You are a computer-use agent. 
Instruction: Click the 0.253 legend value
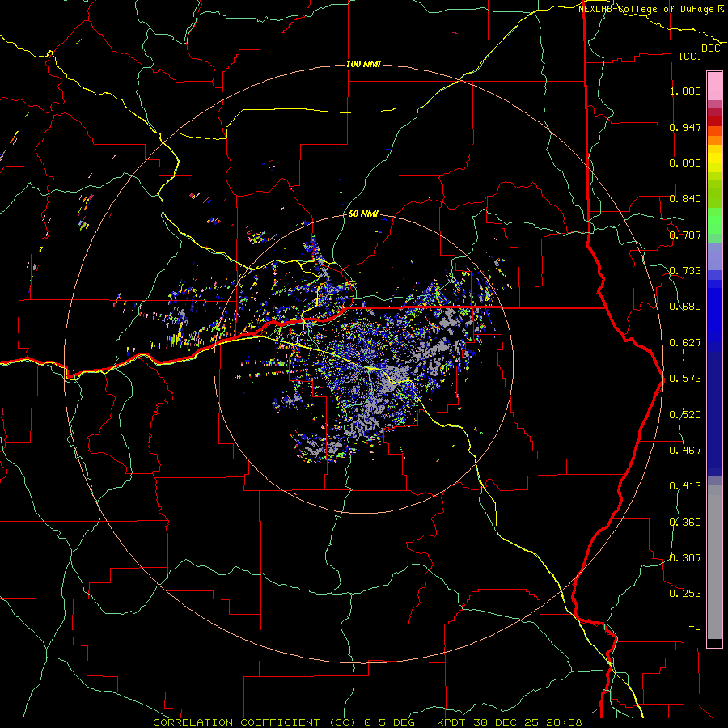click(x=685, y=594)
